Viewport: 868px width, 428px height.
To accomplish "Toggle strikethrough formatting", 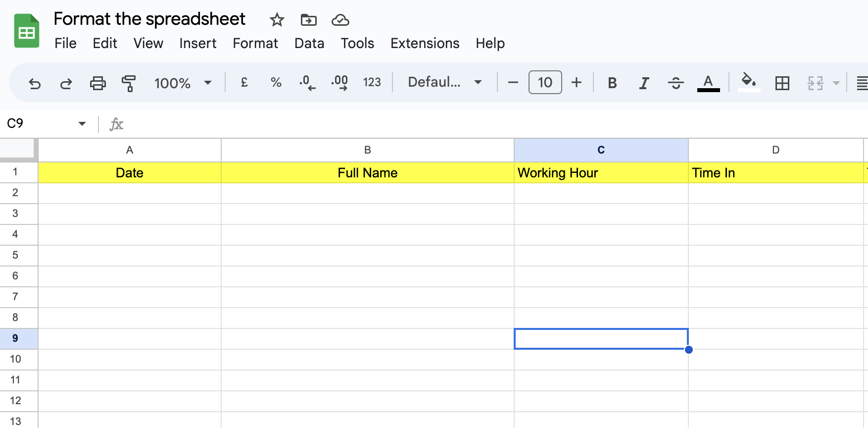I will pyautogui.click(x=676, y=83).
